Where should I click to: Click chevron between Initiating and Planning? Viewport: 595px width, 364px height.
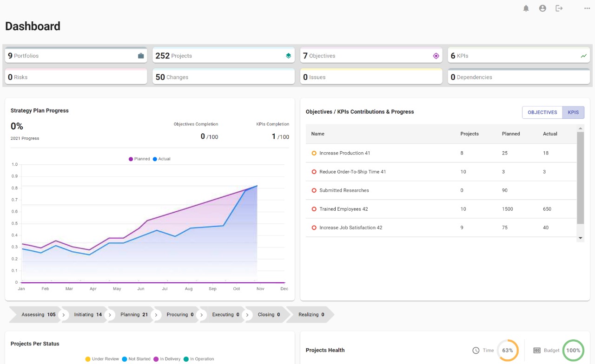pyautogui.click(x=110, y=315)
